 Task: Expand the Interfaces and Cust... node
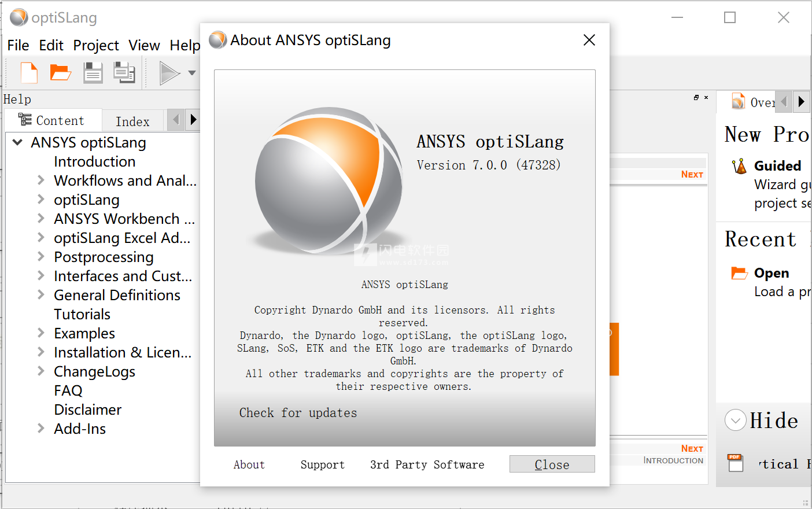pyautogui.click(x=40, y=276)
